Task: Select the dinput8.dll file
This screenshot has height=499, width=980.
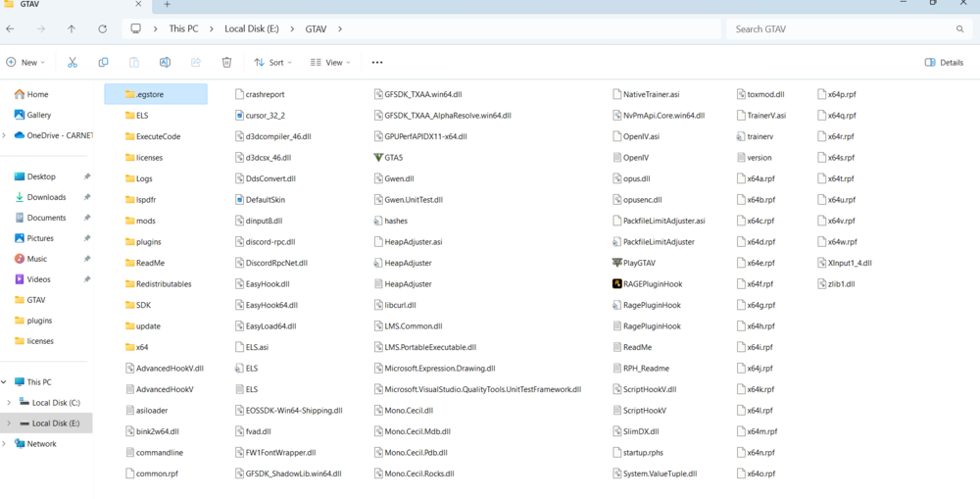Action: (259, 221)
